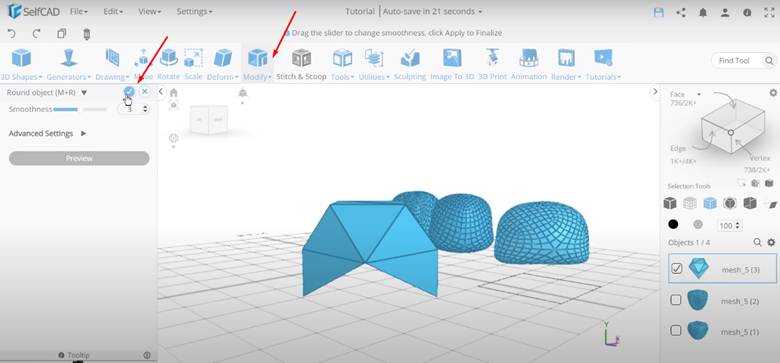Select the wireframe view mode cube
780x363 pixels.
pyautogui.click(x=689, y=203)
